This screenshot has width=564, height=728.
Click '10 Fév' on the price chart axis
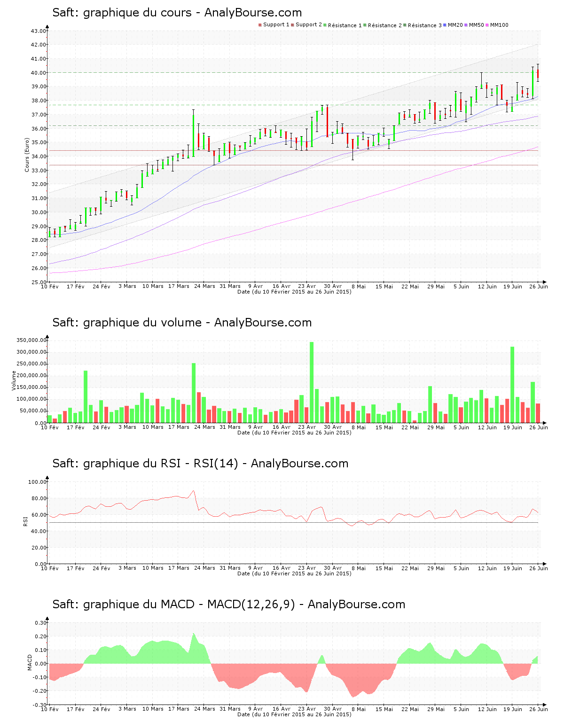[50, 287]
